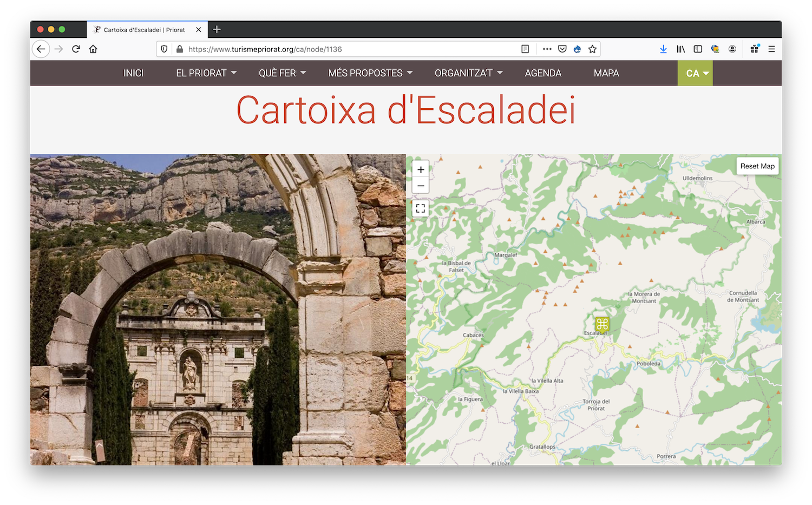Go to the Firefox home page icon

click(x=93, y=49)
